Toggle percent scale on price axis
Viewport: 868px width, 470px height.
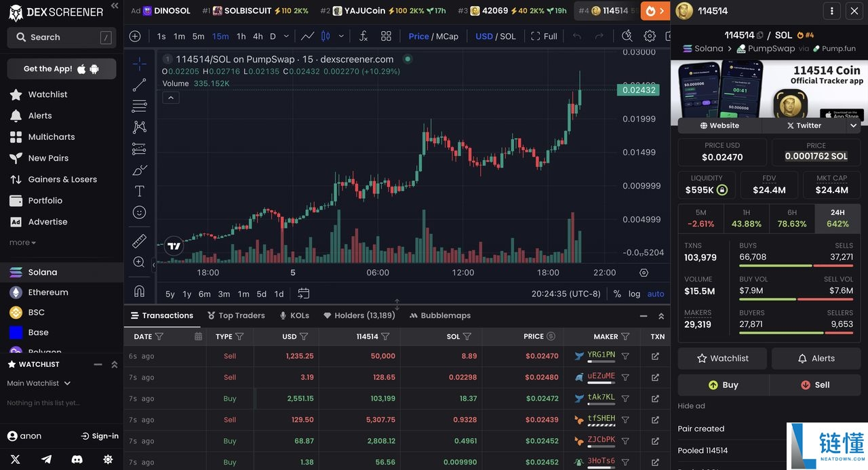[x=617, y=294]
